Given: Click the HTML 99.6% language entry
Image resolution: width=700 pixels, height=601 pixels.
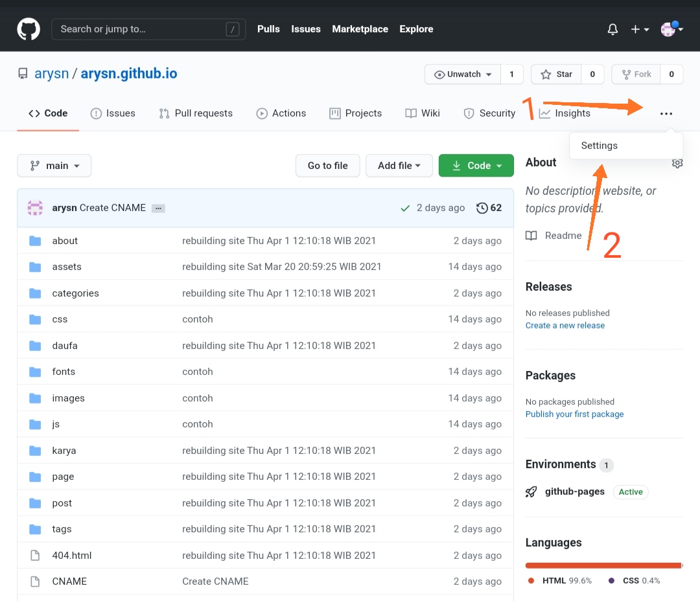Looking at the screenshot, I should pyautogui.click(x=560, y=581).
